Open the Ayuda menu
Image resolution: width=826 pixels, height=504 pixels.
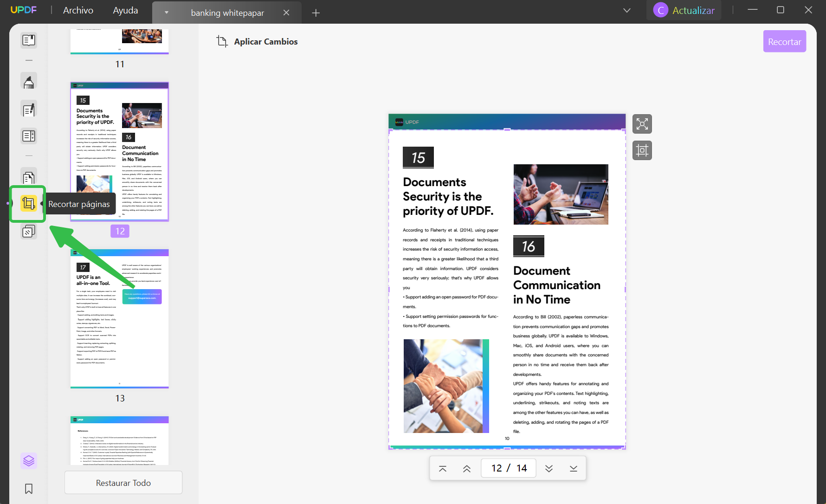(124, 10)
